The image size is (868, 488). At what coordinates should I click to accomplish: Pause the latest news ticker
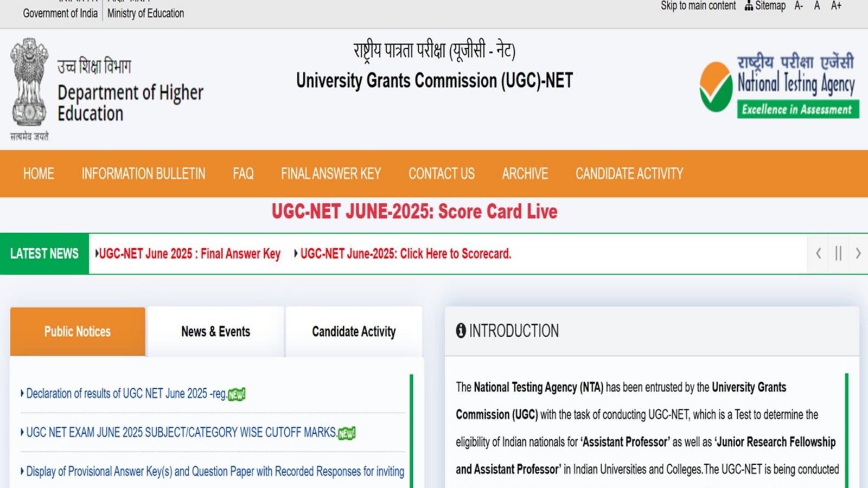pos(838,253)
